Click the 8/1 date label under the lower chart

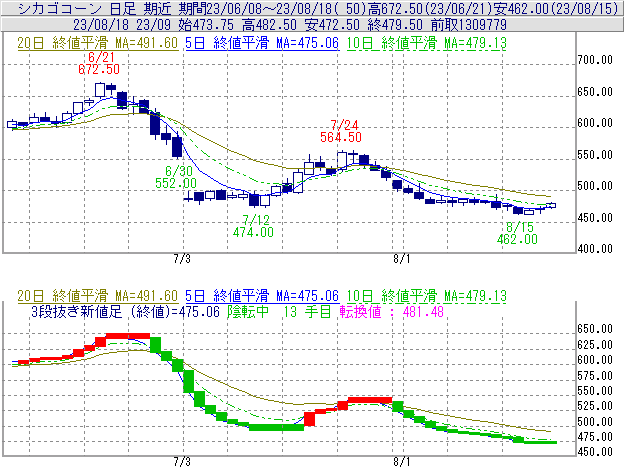402,462
